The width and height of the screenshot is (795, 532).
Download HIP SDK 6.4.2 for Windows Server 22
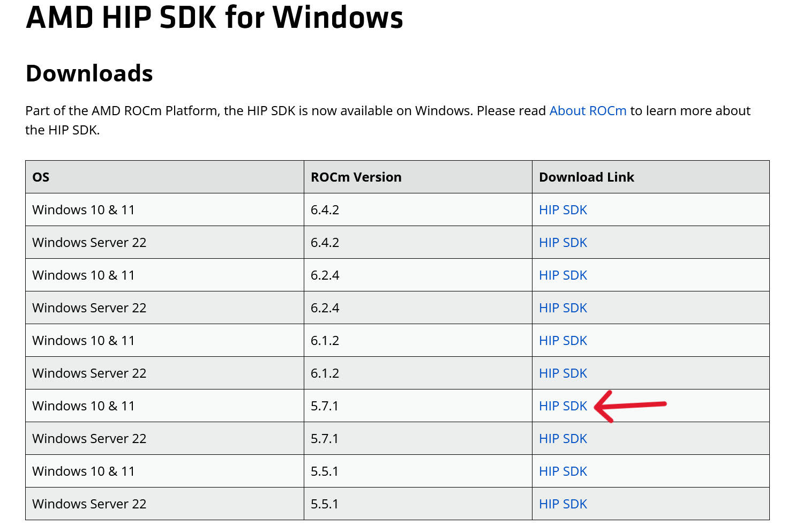563,243
